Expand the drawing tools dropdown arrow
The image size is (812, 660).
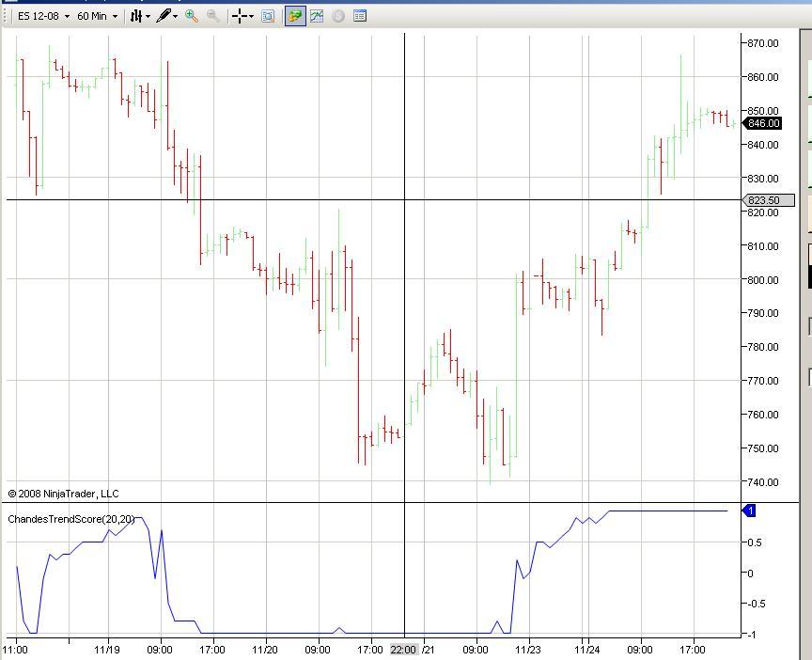point(175,17)
